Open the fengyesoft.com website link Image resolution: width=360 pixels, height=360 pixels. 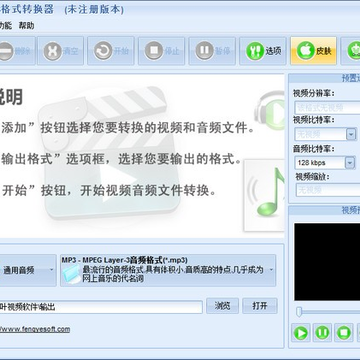click(35, 329)
